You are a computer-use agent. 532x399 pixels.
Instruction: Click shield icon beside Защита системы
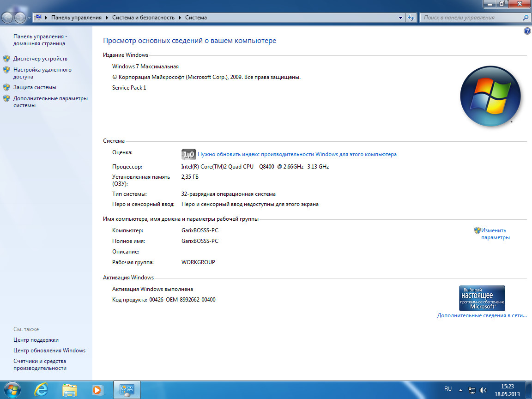[6, 87]
